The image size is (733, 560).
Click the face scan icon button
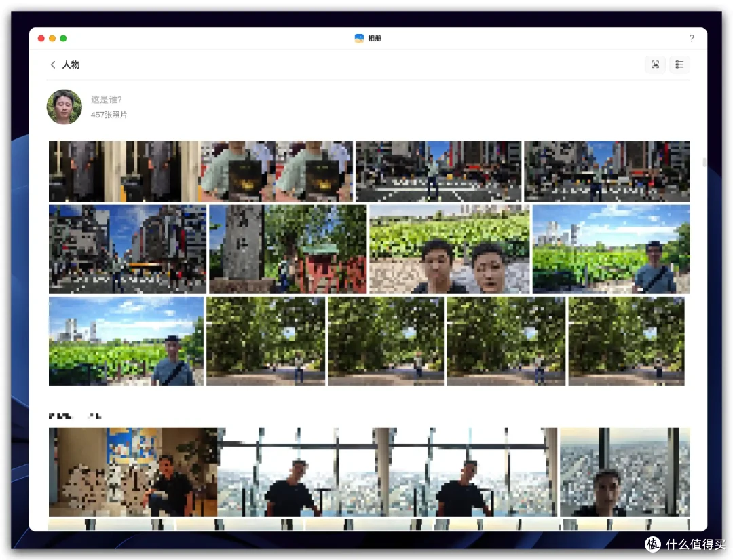(655, 64)
